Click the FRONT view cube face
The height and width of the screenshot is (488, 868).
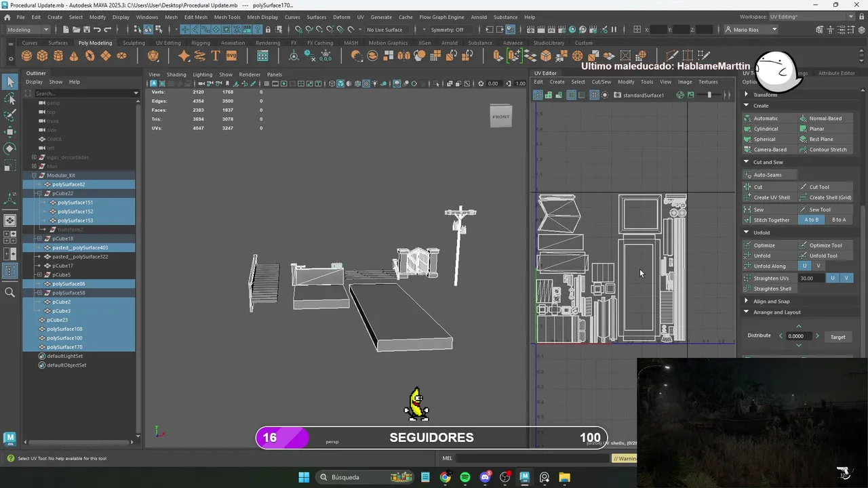point(500,116)
